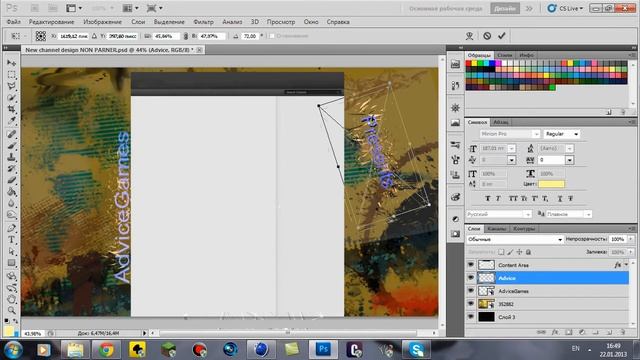Select the Dodge tool
The height and width of the screenshot is (360, 640).
pos(11,214)
